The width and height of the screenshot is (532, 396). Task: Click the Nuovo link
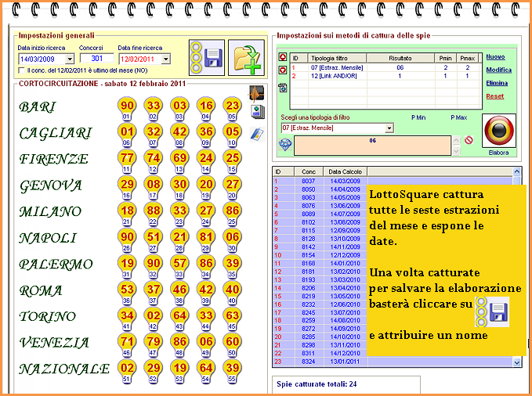point(495,57)
